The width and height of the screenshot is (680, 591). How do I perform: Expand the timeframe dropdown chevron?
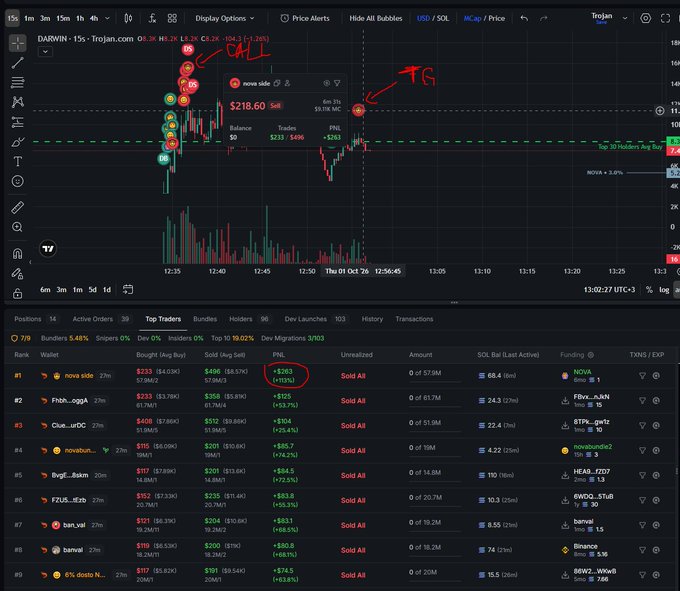click(x=108, y=18)
